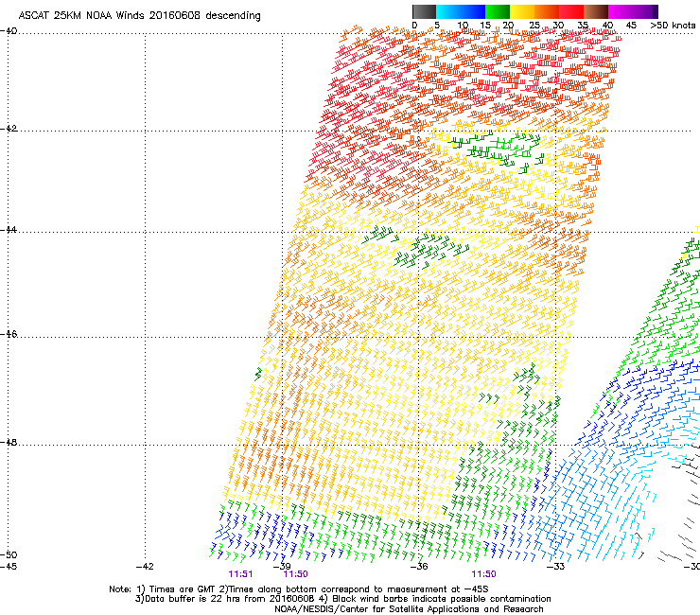Viewport: 700px width, 615px height.
Task: Click the green 15-20 knots color segment
Action: click(x=498, y=11)
